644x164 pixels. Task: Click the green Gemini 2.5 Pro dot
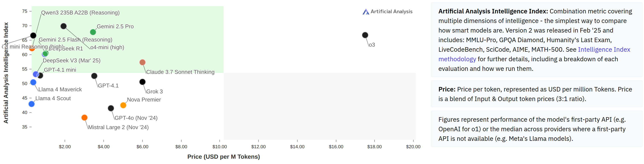tap(93, 32)
